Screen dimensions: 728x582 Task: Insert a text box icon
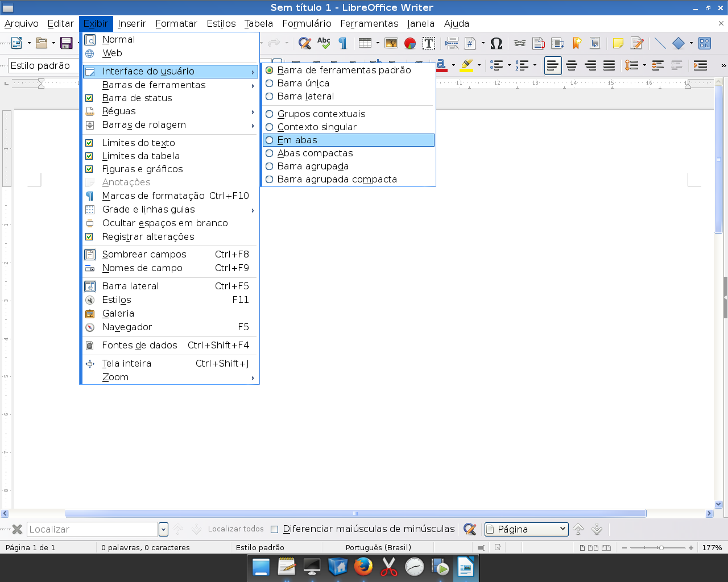pyautogui.click(x=429, y=43)
